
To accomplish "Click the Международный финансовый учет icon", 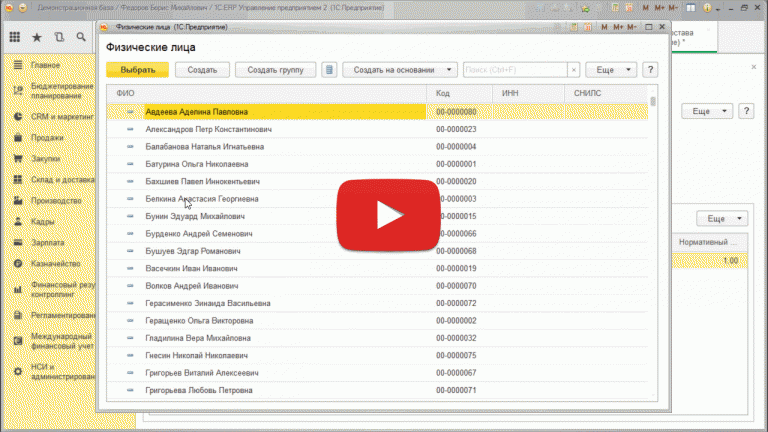I will click(x=18, y=341).
